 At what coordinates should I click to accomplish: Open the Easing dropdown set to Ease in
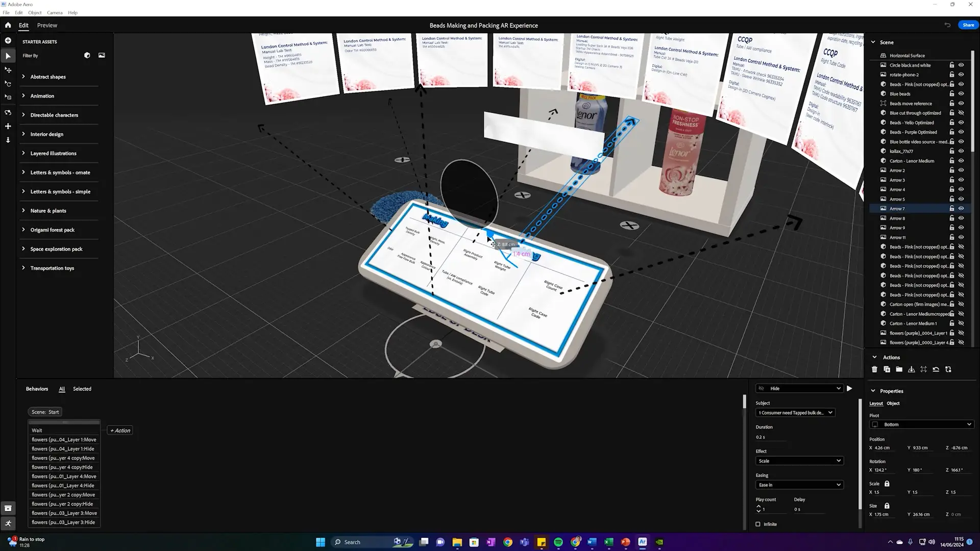pyautogui.click(x=799, y=485)
